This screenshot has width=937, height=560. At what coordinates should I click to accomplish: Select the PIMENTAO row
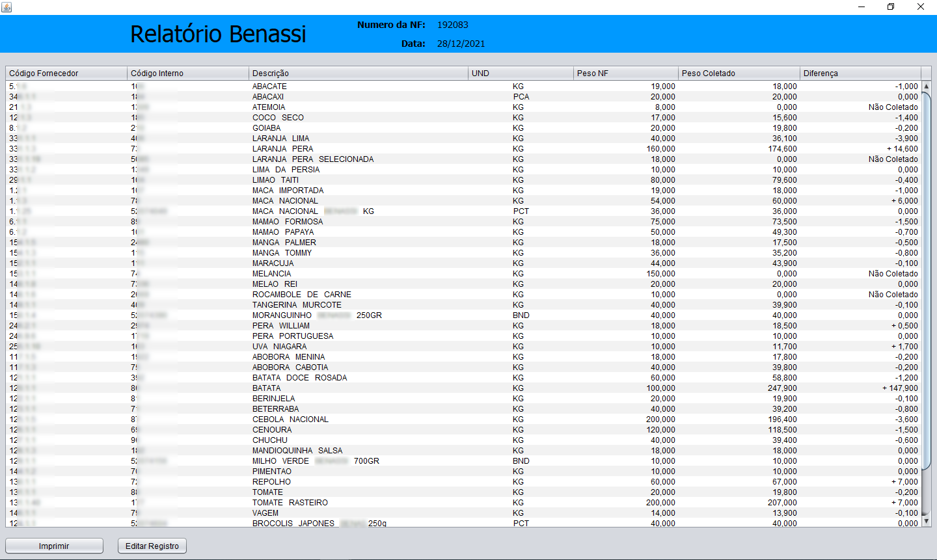point(463,472)
